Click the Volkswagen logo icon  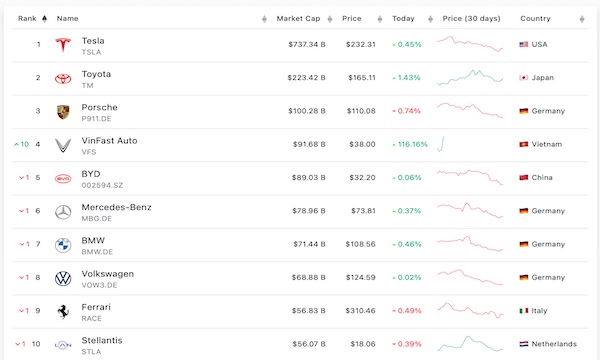pyautogui.click(x=63, y=279)
